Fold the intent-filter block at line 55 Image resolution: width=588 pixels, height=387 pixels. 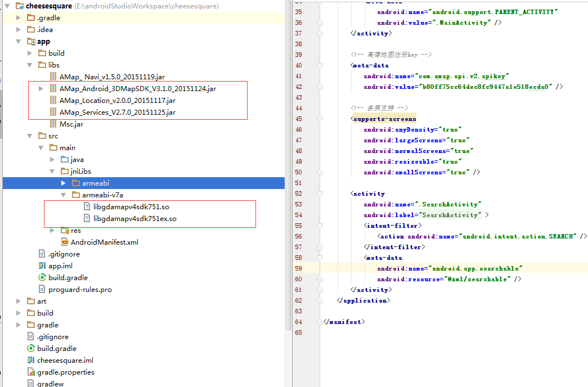tap(320, 226)
